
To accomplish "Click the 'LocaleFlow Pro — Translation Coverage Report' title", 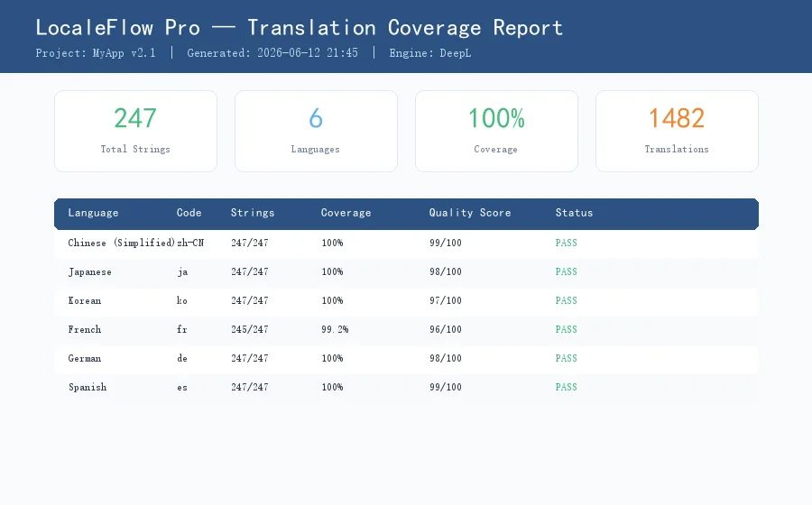I will 299,27.
